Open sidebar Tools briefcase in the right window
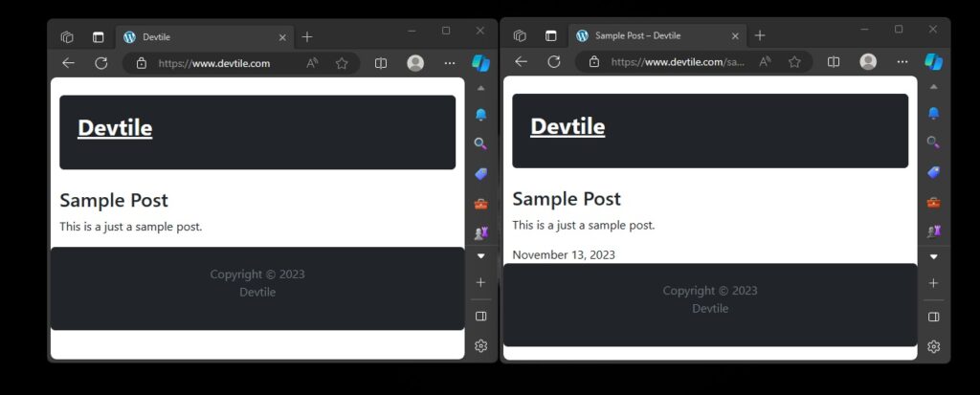This screenshot has width=980, height=395. 933,203
